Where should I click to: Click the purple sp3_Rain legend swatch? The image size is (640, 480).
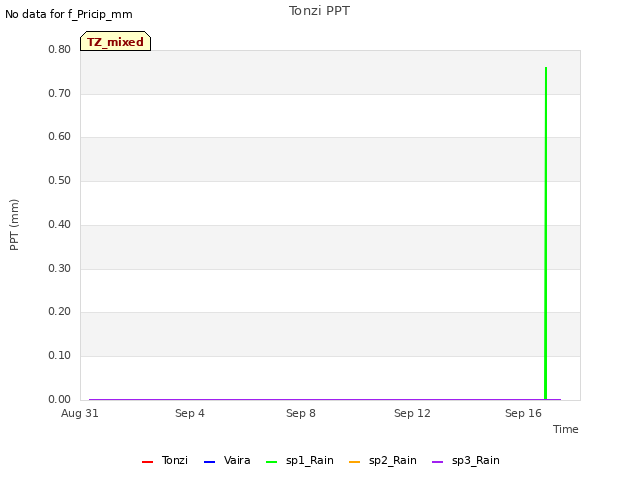pyautogui.click(x=438, y=462)
